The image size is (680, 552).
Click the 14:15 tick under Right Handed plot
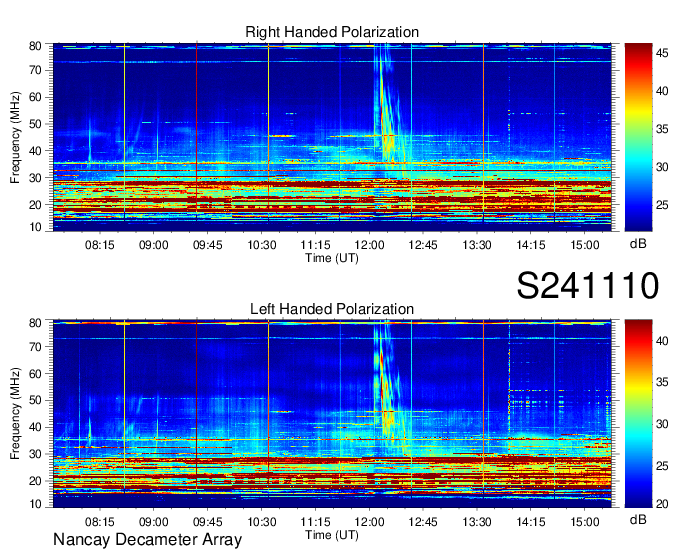(531, 245)
